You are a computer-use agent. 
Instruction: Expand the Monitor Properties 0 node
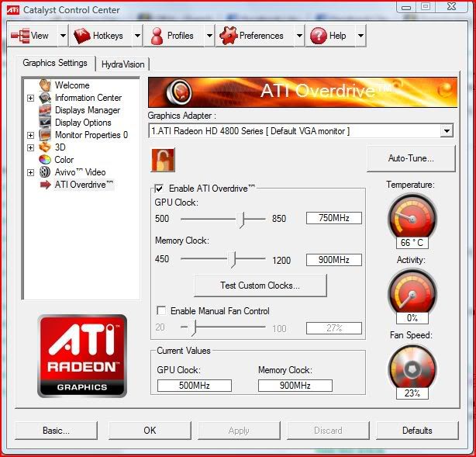click(x=30, y=135)
